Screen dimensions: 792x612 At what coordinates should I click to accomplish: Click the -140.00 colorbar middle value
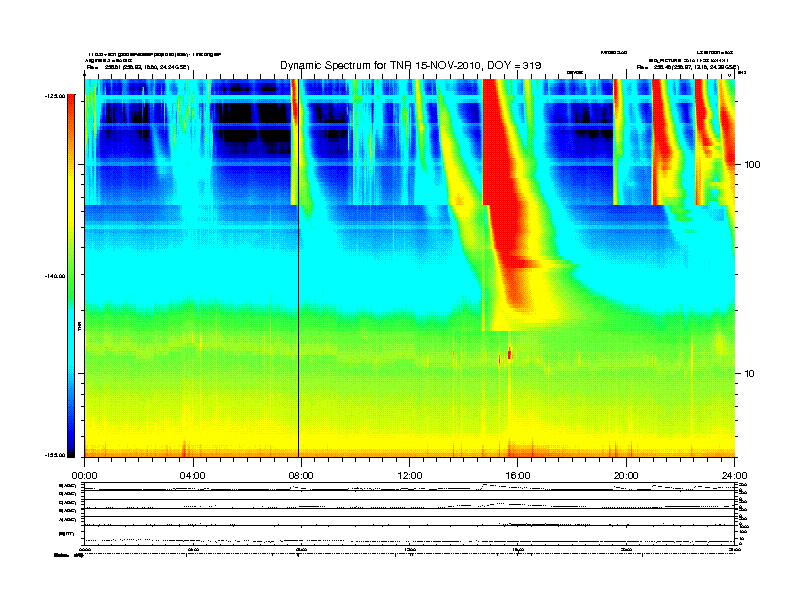click(x=55, y=276)
